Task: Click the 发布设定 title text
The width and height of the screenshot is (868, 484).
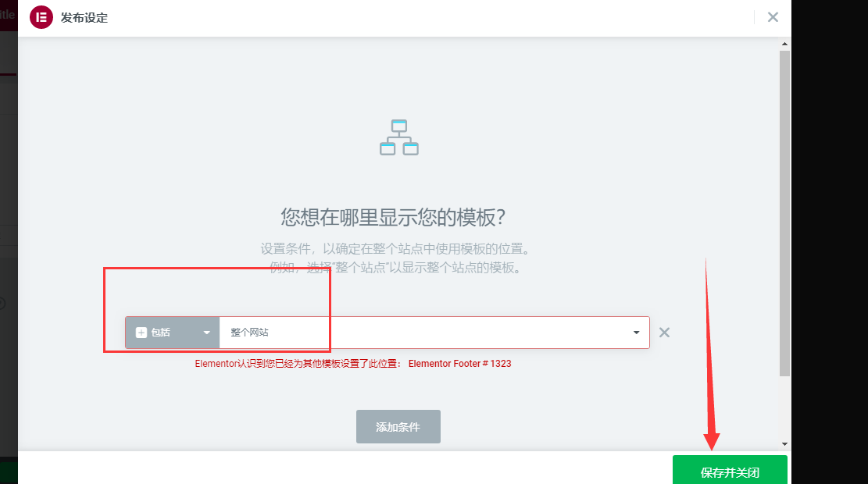Action: (x=86, y=16)
